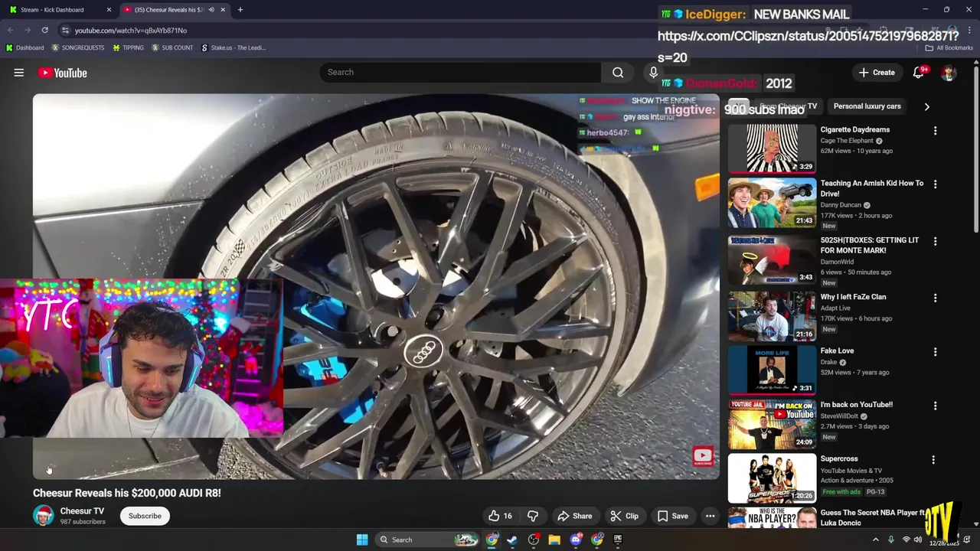This screenshot has width=980, height=551.
Task: Play Why I left FaZe Clan thumbnail
Action: coord(772,316)
